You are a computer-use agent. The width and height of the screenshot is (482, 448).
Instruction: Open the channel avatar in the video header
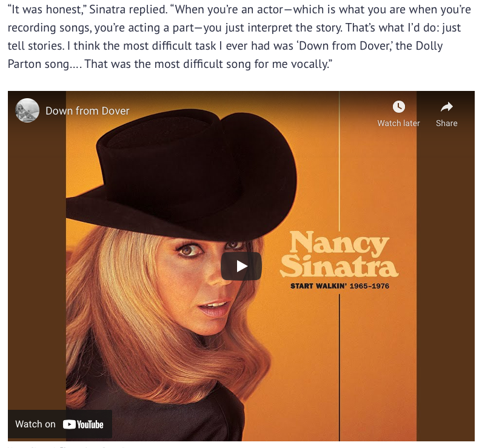[x=27, y=110]
